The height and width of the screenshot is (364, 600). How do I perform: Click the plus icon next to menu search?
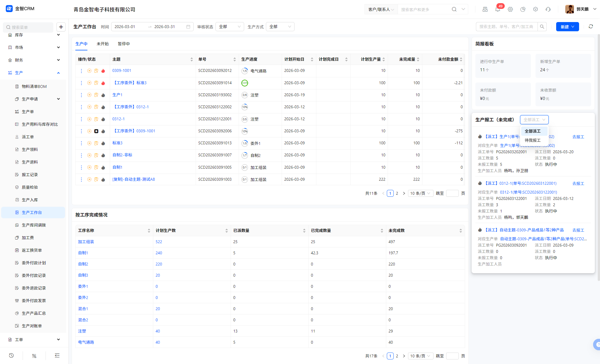[x=61, y=27]
